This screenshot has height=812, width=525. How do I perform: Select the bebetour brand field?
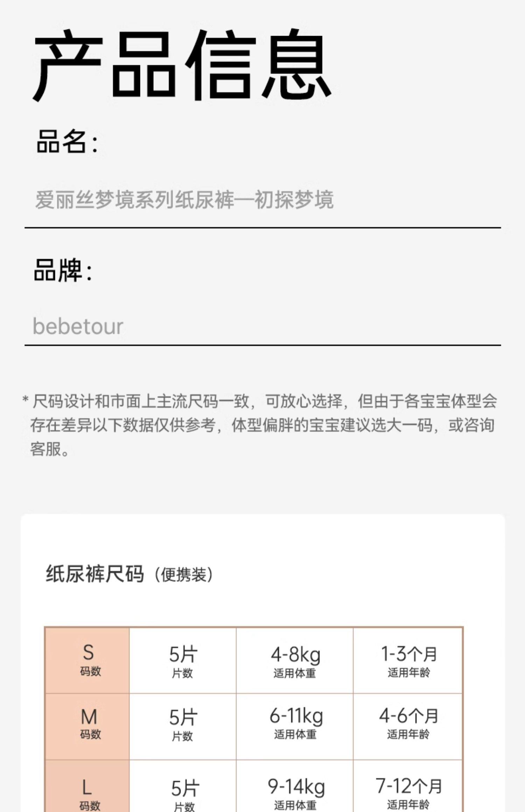click(78, 326)
